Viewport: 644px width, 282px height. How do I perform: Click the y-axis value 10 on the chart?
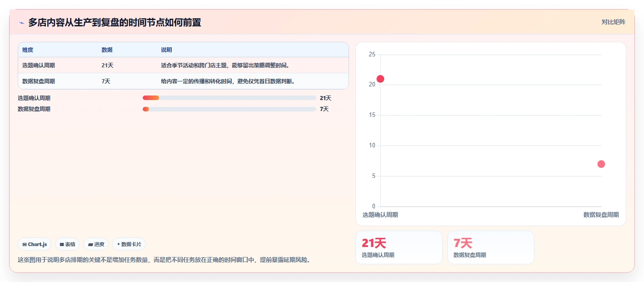[372, 146]
